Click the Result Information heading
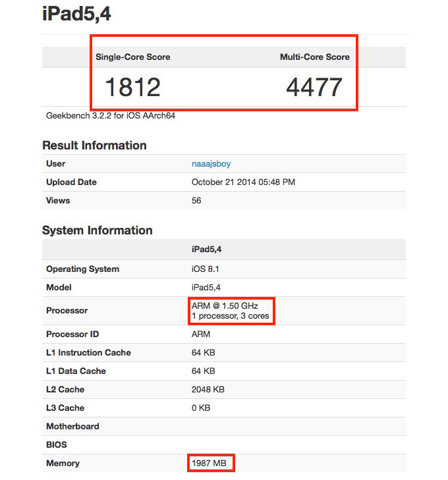The image size is (448, 480). click(94, 146)
